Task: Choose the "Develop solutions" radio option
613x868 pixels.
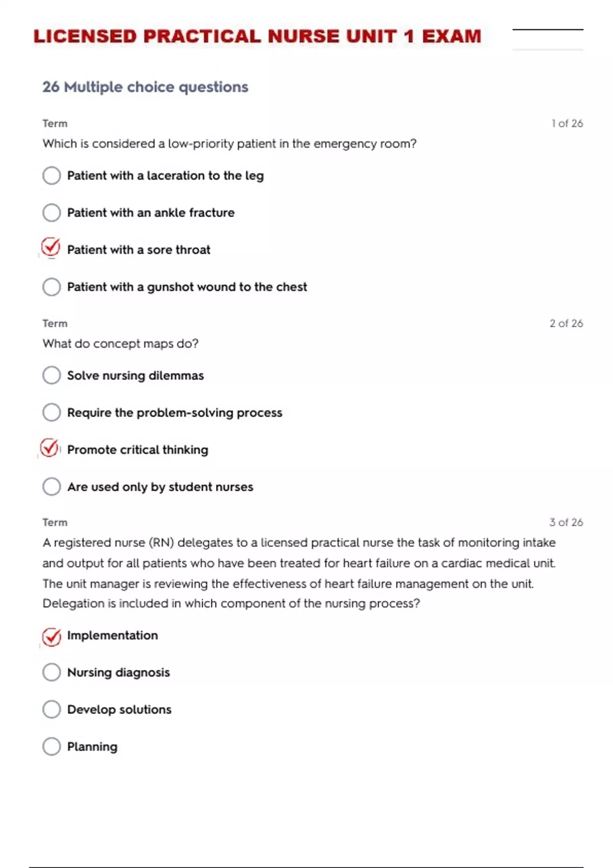Action: [x=52, y=709]
